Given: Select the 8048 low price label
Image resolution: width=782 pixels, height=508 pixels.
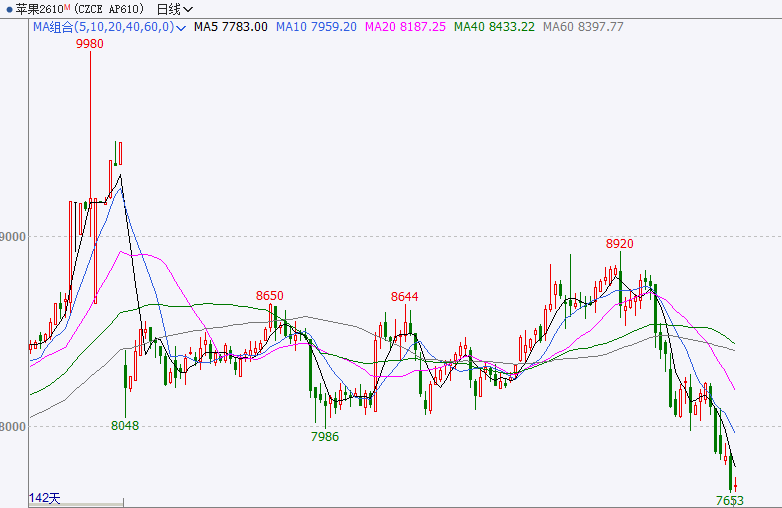Looking at the screenshot, I should pos(125,425).
